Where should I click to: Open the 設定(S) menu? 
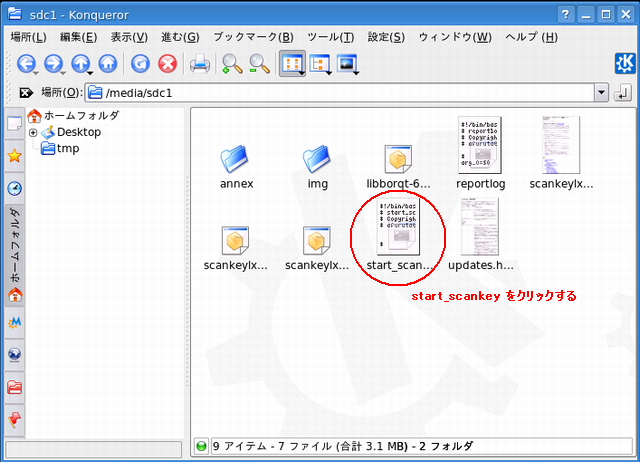tap(386, 37)
